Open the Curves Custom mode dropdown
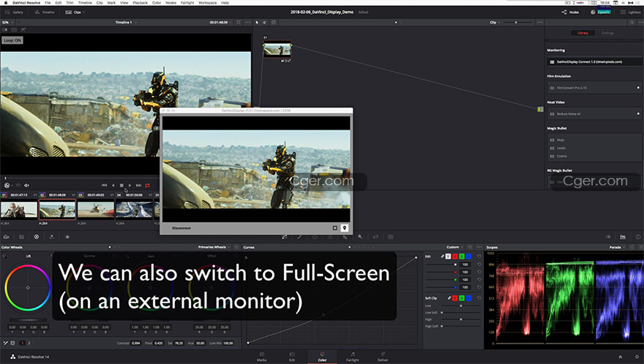The image size is (644, 364). pyautogui.click(x=454, y=247)
